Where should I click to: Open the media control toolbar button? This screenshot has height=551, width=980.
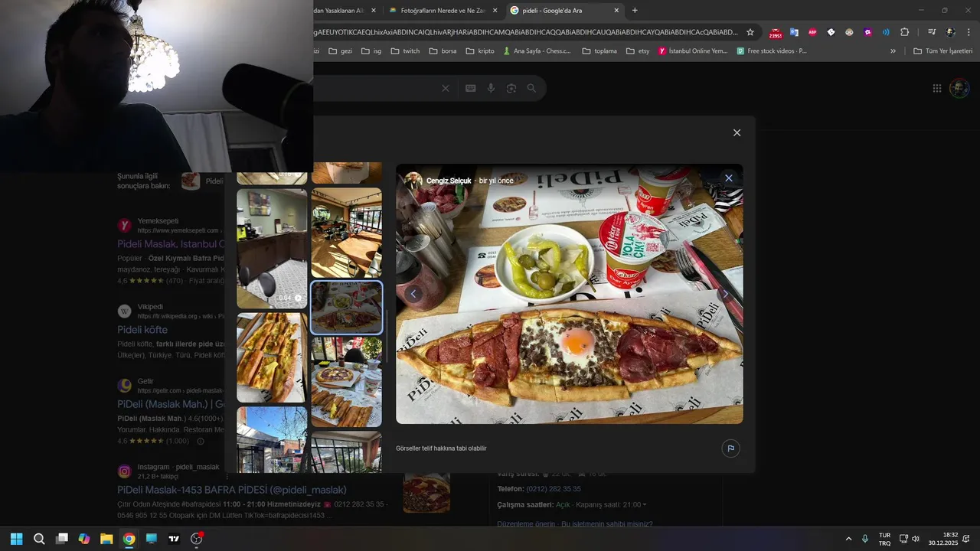point(932,32)
